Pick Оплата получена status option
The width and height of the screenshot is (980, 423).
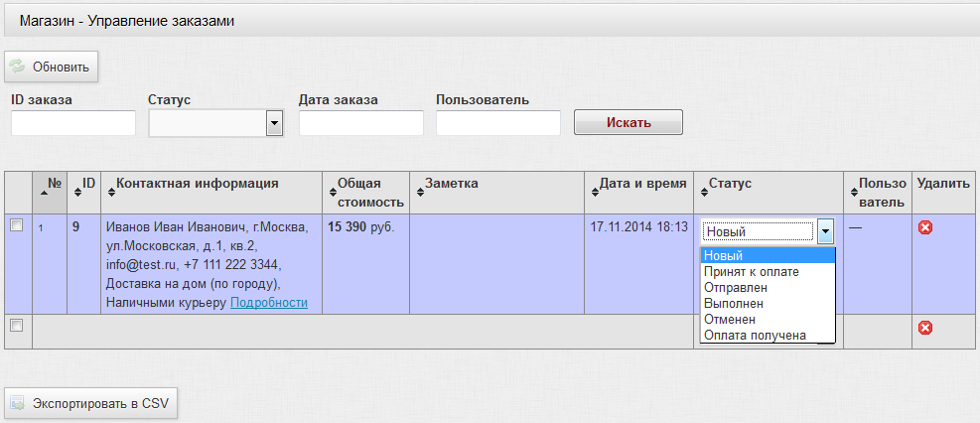[768, 336]
